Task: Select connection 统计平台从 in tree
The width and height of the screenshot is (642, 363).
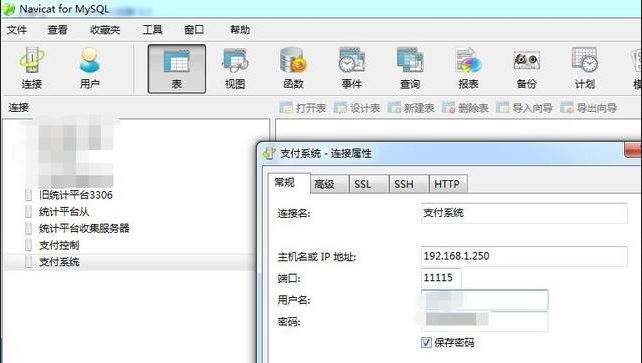Action: pyautogui.click(x=64, y=212)
